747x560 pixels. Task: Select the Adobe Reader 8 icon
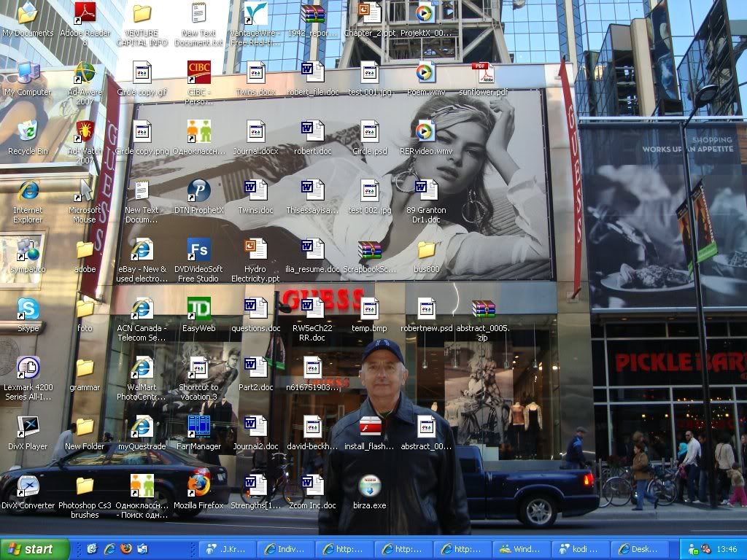[85, 14]
